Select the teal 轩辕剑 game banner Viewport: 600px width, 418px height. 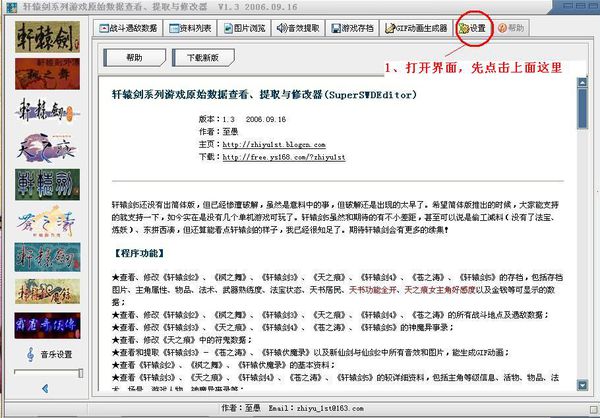(47, 257)
